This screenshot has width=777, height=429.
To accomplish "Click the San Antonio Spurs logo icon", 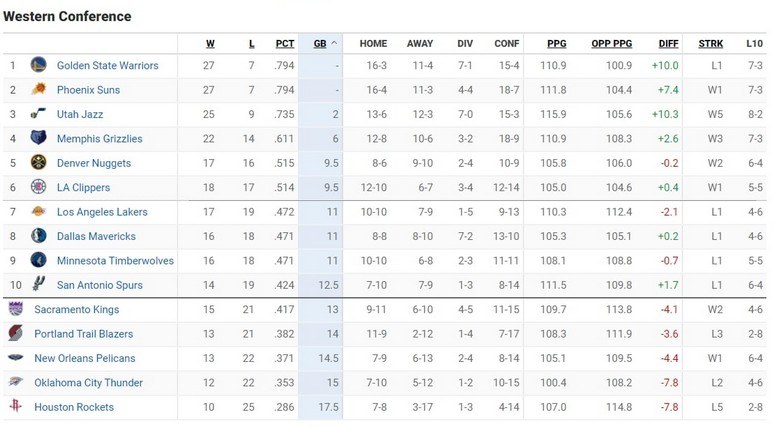I will click(38, 285).
